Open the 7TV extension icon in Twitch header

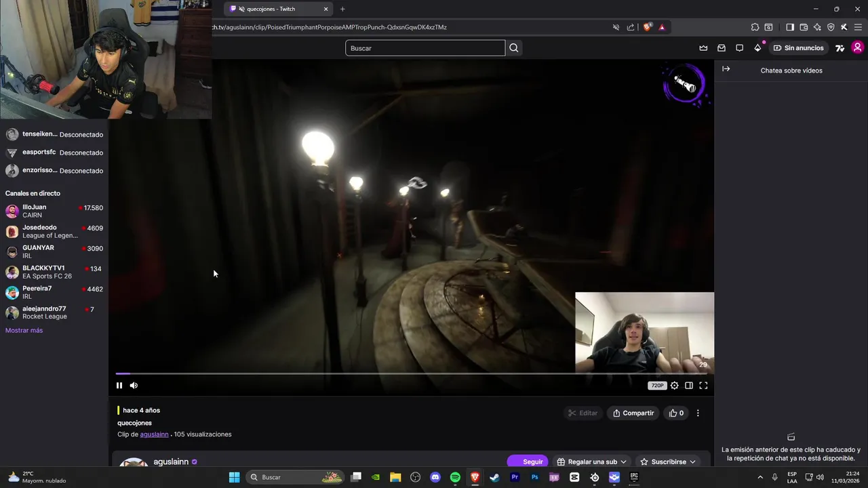(840, 48)
